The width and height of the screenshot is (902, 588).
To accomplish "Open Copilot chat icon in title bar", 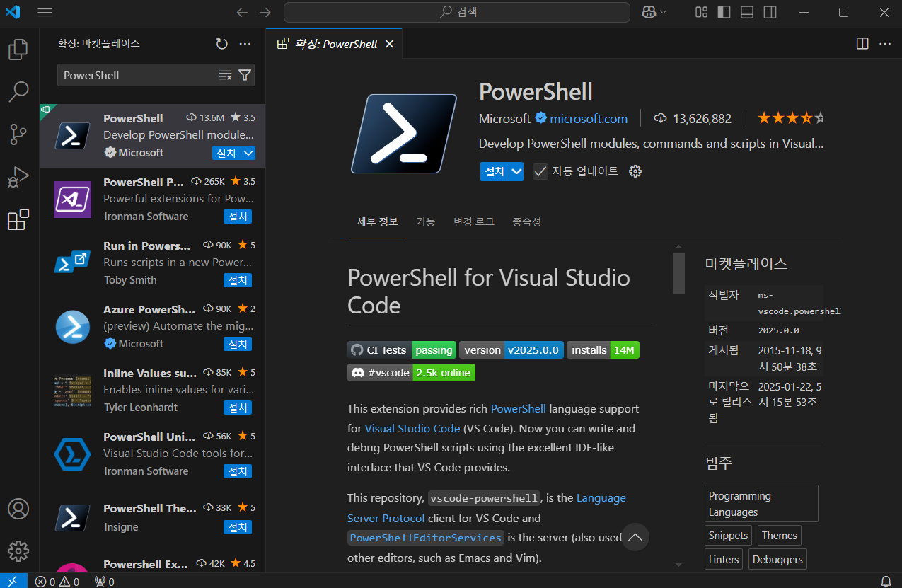I will click(649, 12).
